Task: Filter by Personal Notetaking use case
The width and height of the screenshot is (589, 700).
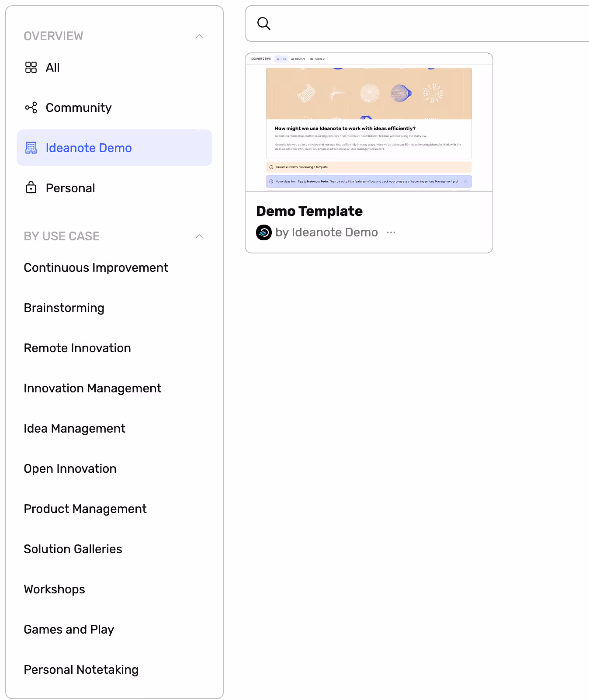Action: tap(81, 669)
